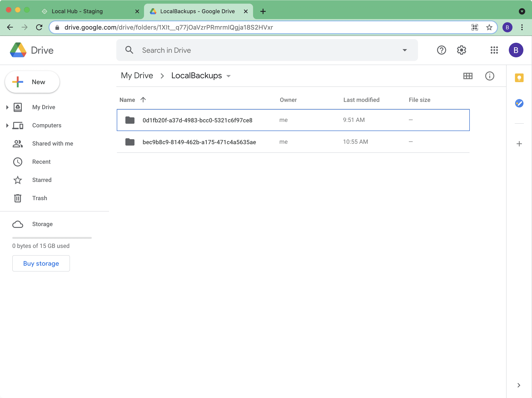
Task: Switch to grid layout view
Action: pyautogui.click(x=467, y=76)
